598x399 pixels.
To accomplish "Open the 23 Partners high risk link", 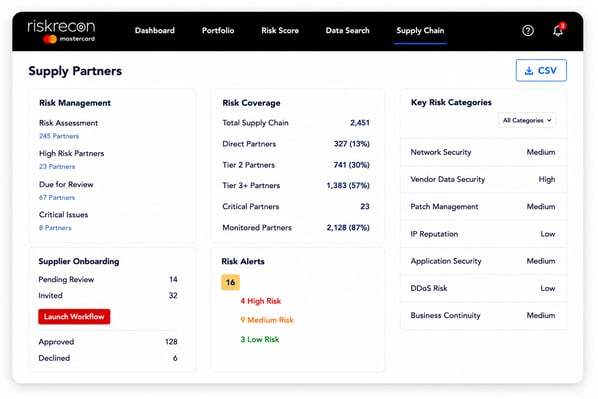I will (x=57, y=167).
